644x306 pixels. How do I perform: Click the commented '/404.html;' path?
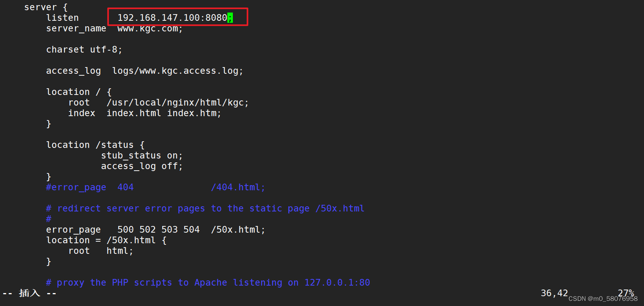[x=238, y=188]
